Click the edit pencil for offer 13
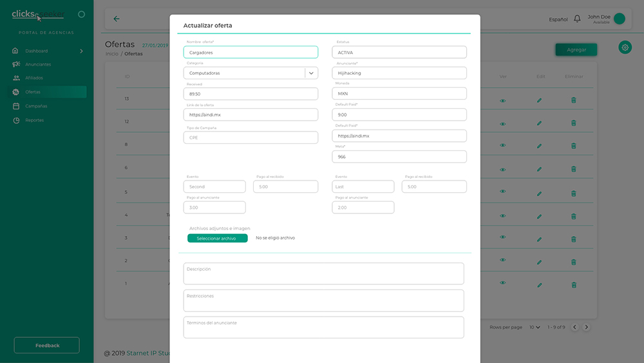Viewport: 644px width, 363px height. click(x=539, y=101)
